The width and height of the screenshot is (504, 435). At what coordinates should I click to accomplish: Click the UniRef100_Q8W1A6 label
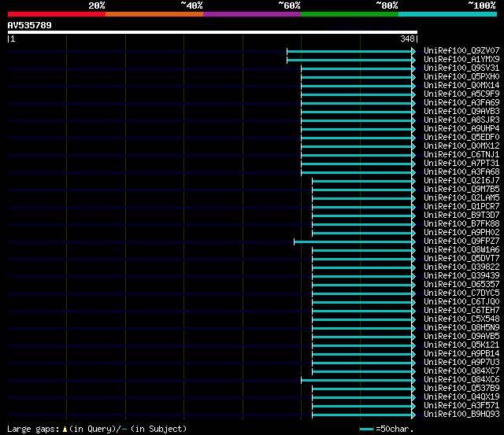click(x=461, y=250)
